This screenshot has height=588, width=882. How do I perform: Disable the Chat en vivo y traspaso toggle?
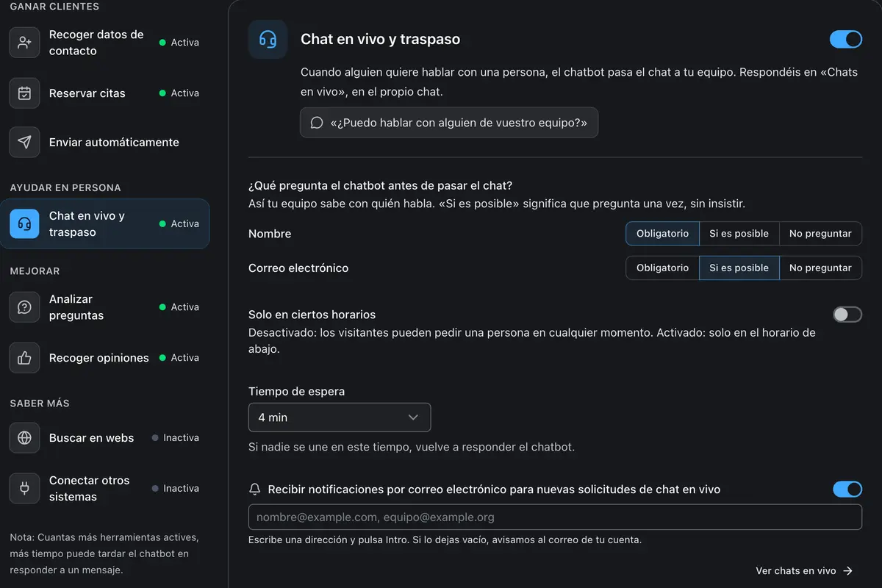coord(846,39)
